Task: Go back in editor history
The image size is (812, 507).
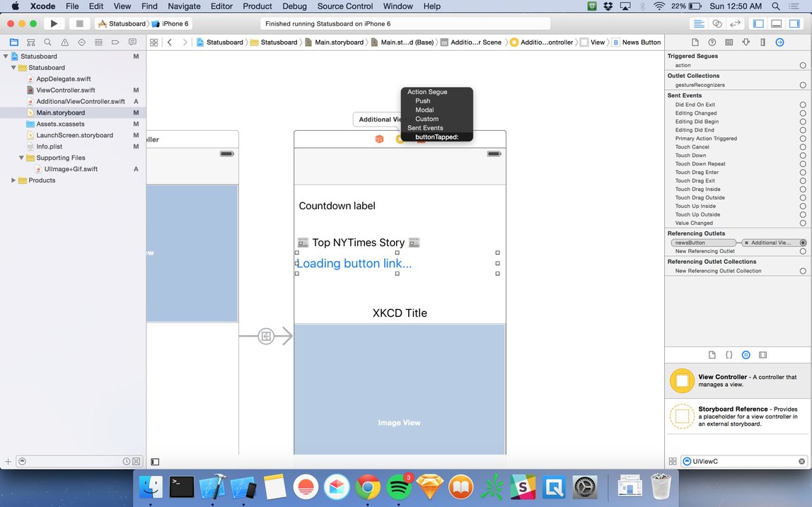Action: pos(169,42)
